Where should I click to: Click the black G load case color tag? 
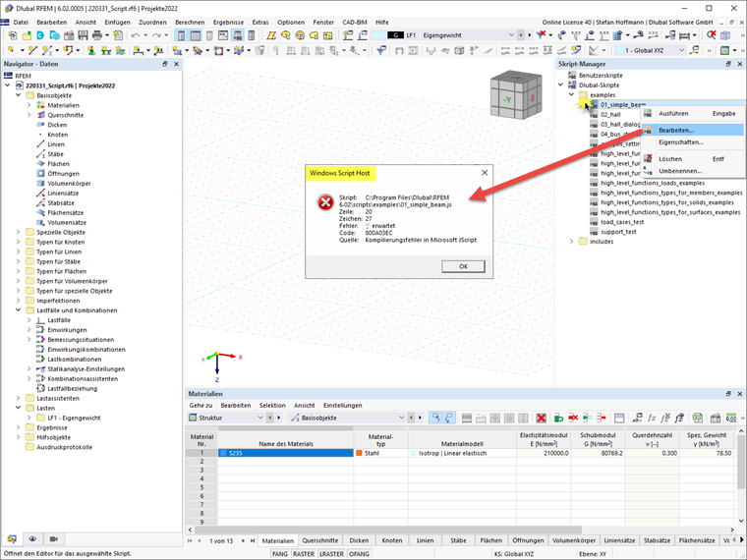pos(395,35)
